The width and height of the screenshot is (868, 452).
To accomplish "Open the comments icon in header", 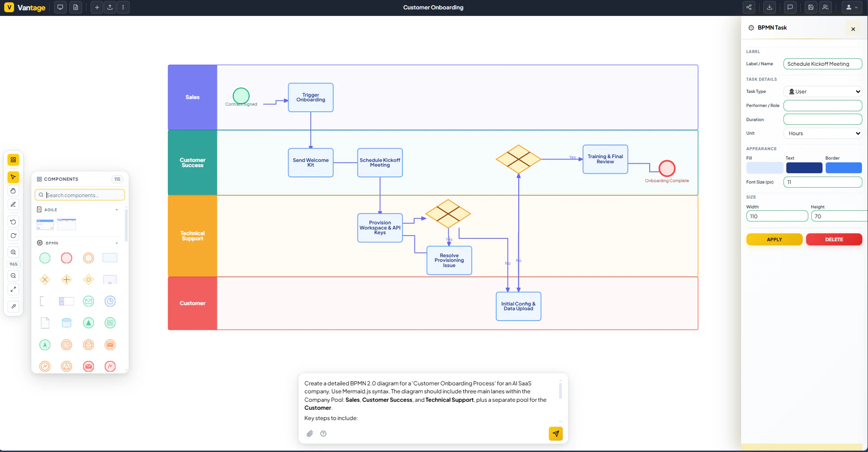I will (x=790, y=8).
